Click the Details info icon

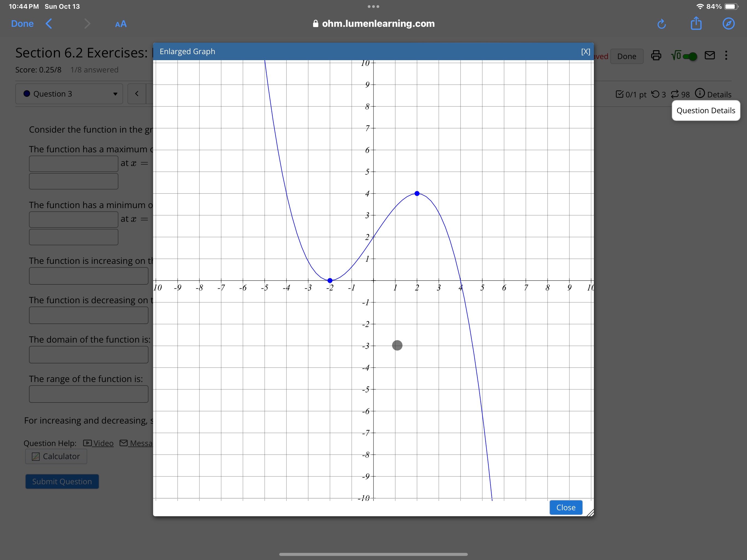tap(700, 93)
